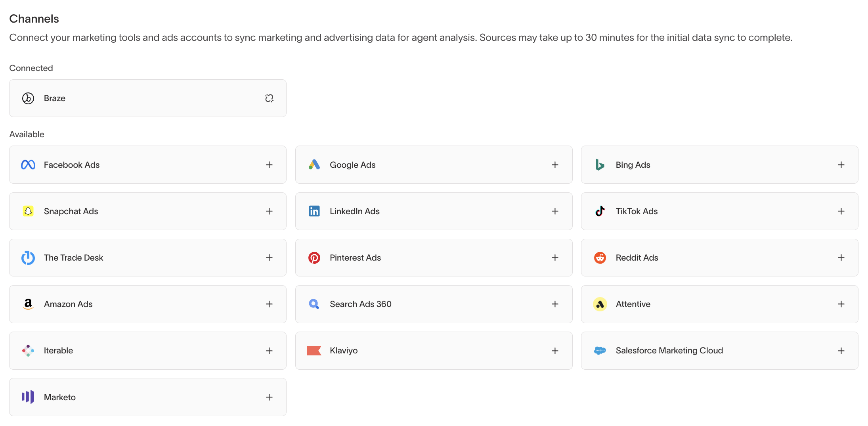Click the Facebook Ads Meta logo
The height and width of the screenshot is (426, 868).
[x=28, y=165]
